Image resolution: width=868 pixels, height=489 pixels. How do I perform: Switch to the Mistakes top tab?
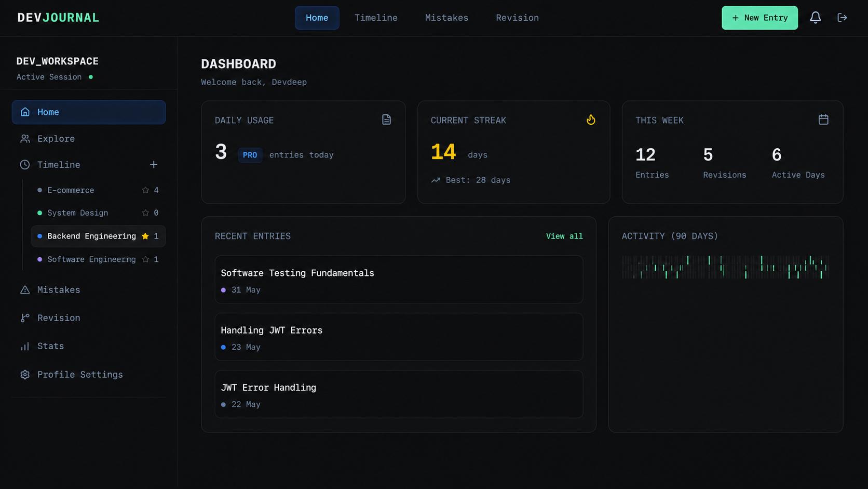[x=446, y=18]
